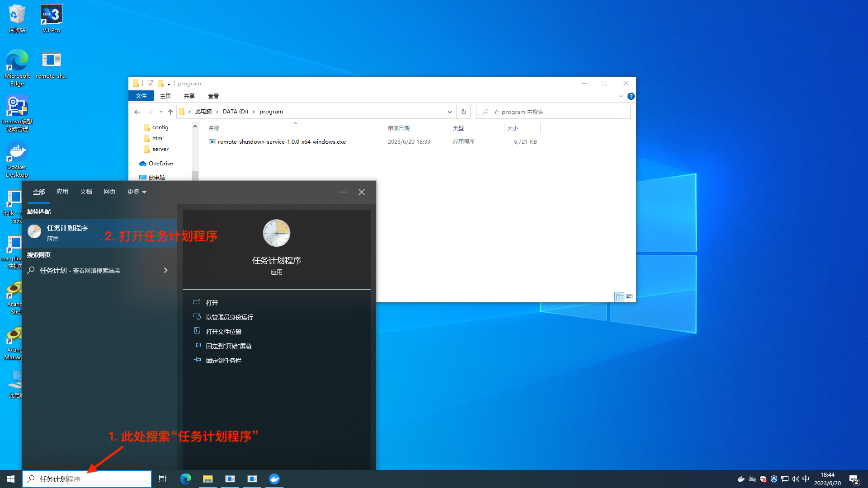Image resolution: width=868 pixels, height=488 pixels.
Task: Select the html folder in tree
Action: coord(158,138)
